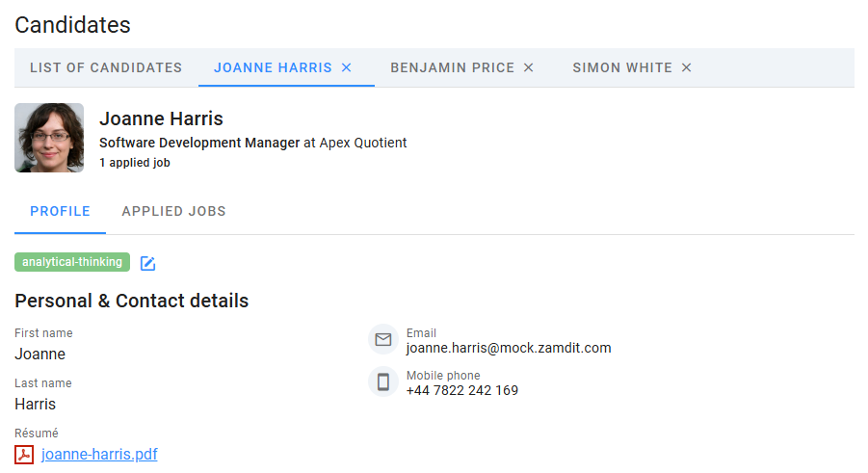
Task: Click the PDF file icon
Action: coord(24,455)
